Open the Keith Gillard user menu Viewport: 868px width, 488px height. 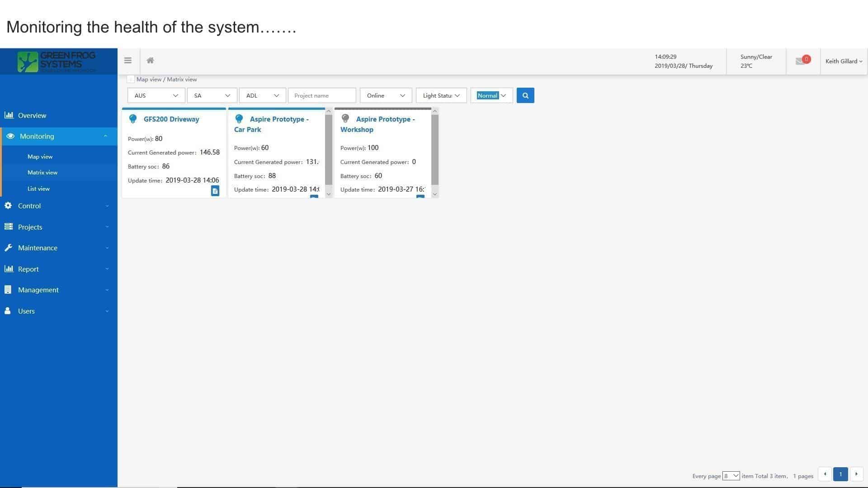pyautogui.click(x=843, y=61)
